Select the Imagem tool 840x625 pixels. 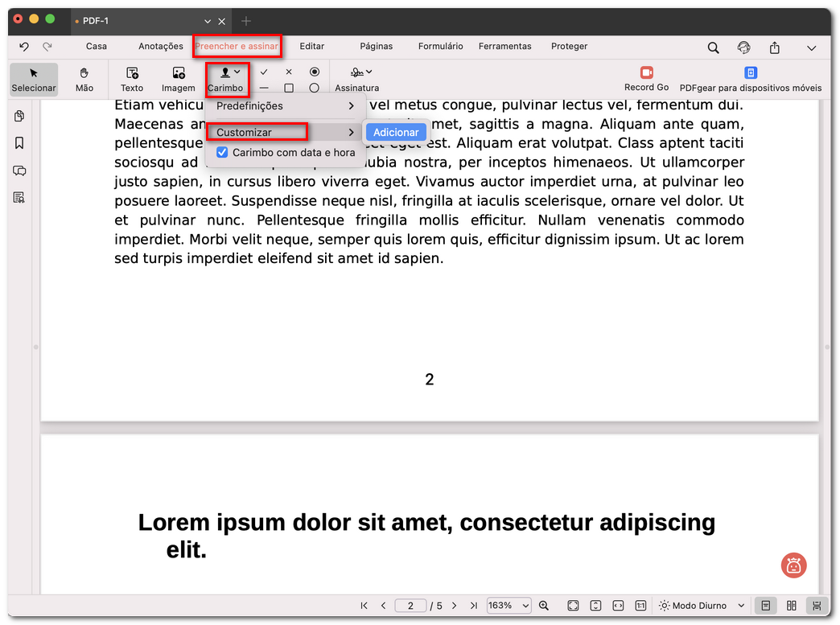click(x=178, y=79)
